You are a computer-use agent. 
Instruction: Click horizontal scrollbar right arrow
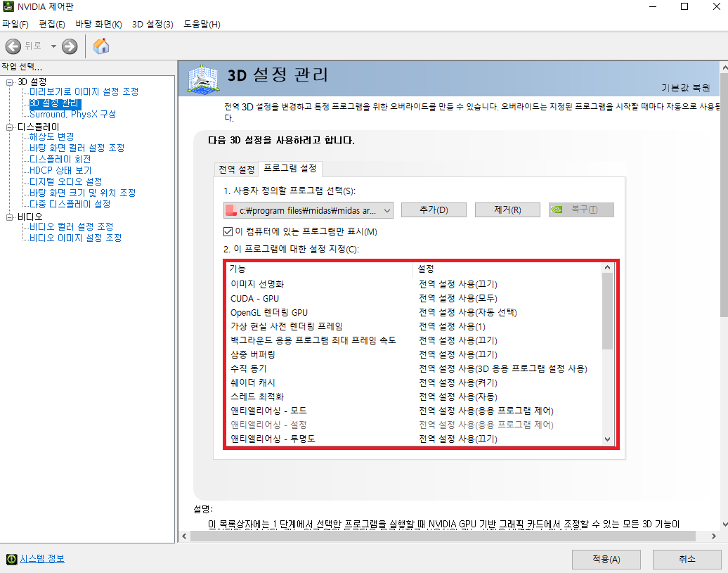click(714, 536)
